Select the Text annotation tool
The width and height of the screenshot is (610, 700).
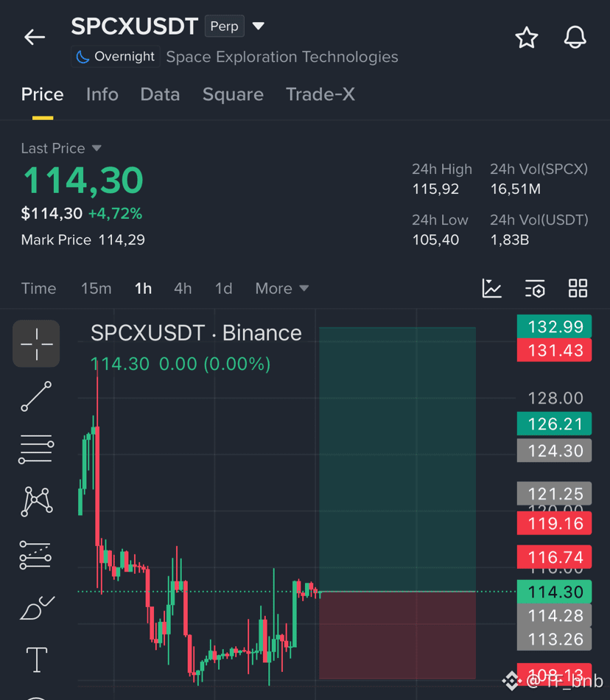37,659
